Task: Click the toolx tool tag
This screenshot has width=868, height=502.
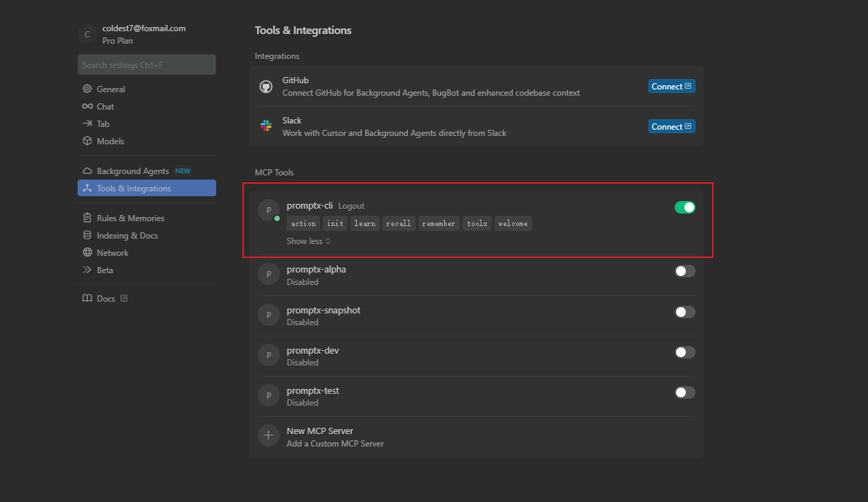Action: click(x=477, y=223)
